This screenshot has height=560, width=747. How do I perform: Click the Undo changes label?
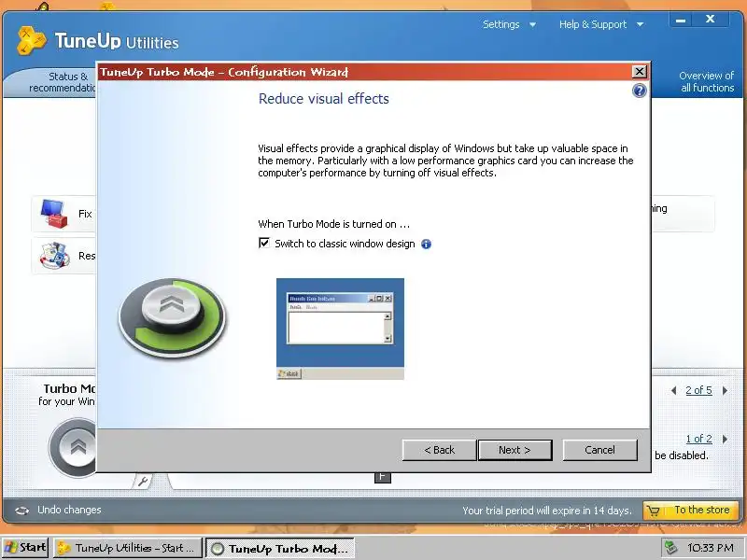click(69, 510)
